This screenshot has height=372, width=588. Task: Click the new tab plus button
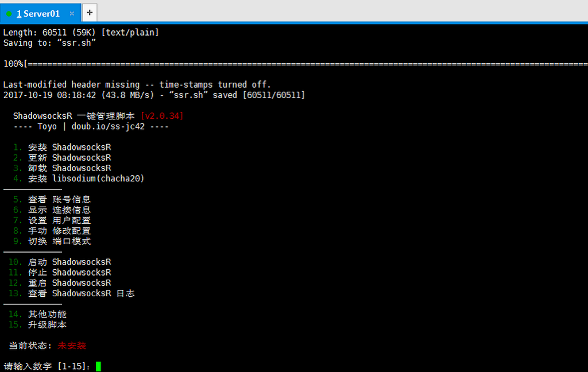[x=90, y=13]
